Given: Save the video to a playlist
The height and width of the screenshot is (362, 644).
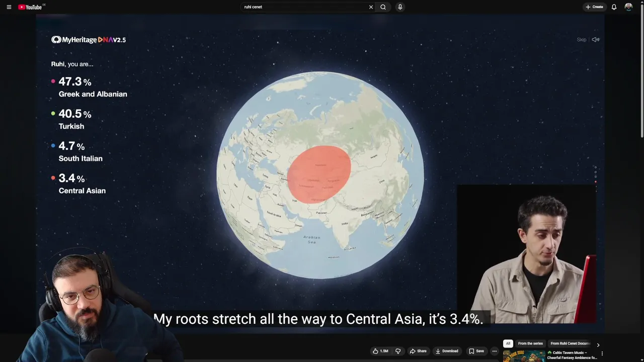Looking at the screenshot, I should [x=476, y=351].
